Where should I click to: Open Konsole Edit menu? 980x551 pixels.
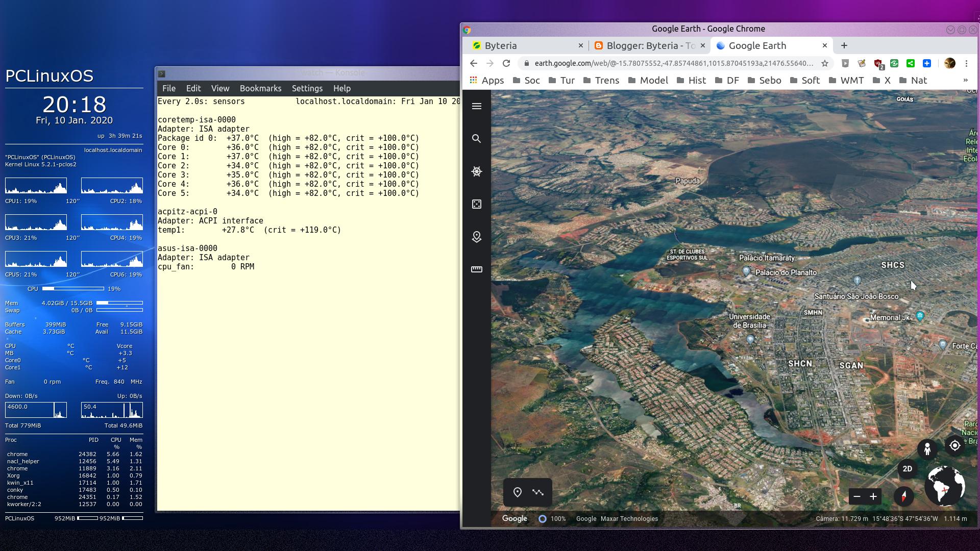(x=193, y=88)
